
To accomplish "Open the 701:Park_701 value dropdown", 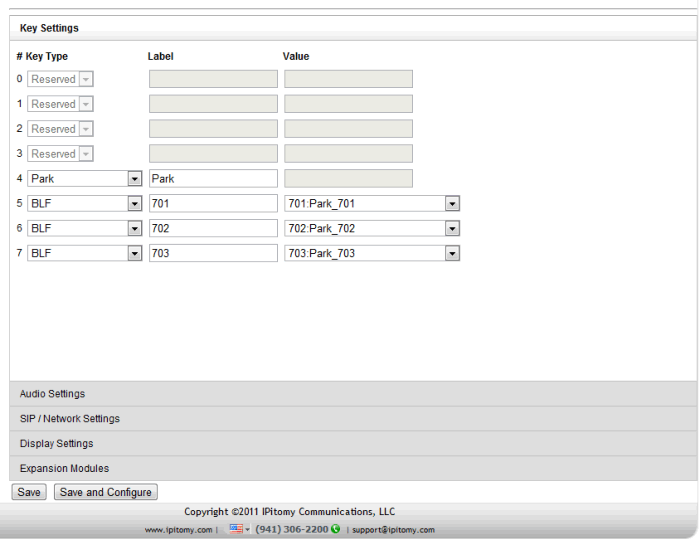I will (372, 204).
